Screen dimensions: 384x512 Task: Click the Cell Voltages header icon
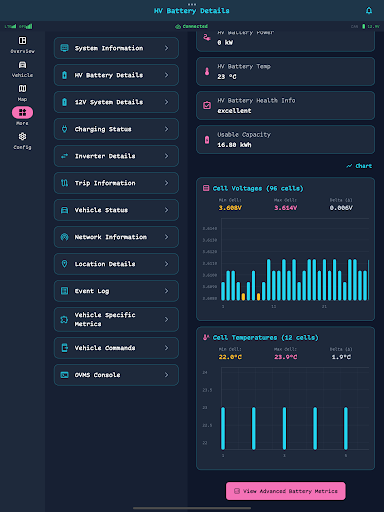(206, 188)
